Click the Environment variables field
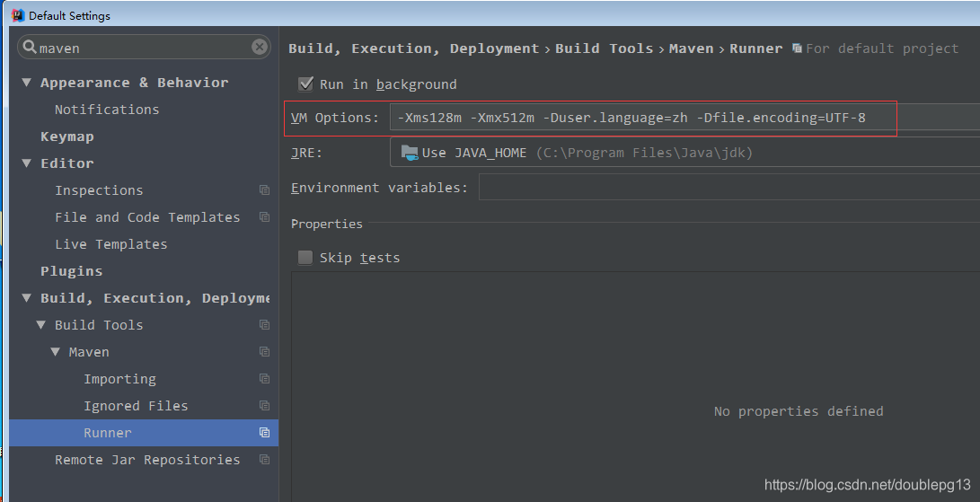The image size is (980, 502). [728, 187]
